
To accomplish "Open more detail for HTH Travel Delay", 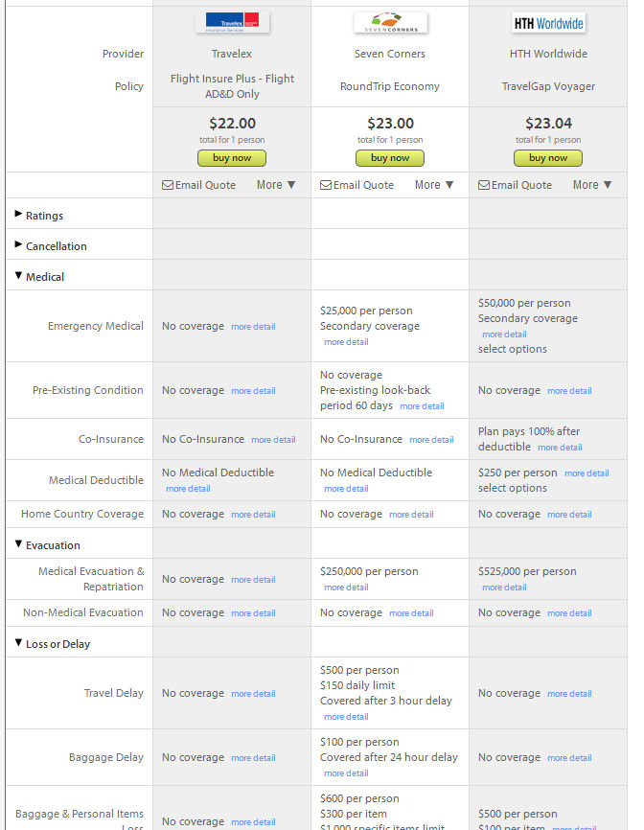I will pyautogui.click(x=569, y=694).
